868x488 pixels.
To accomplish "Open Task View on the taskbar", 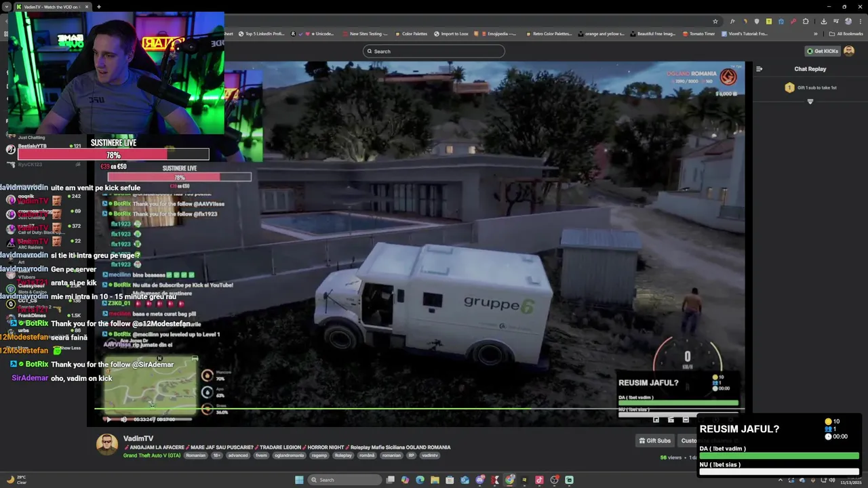I will pos(390,480).
